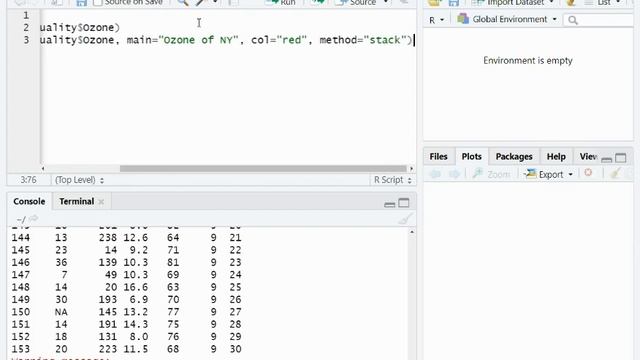Click line number 1 in the editor gutter

[26, 16]
